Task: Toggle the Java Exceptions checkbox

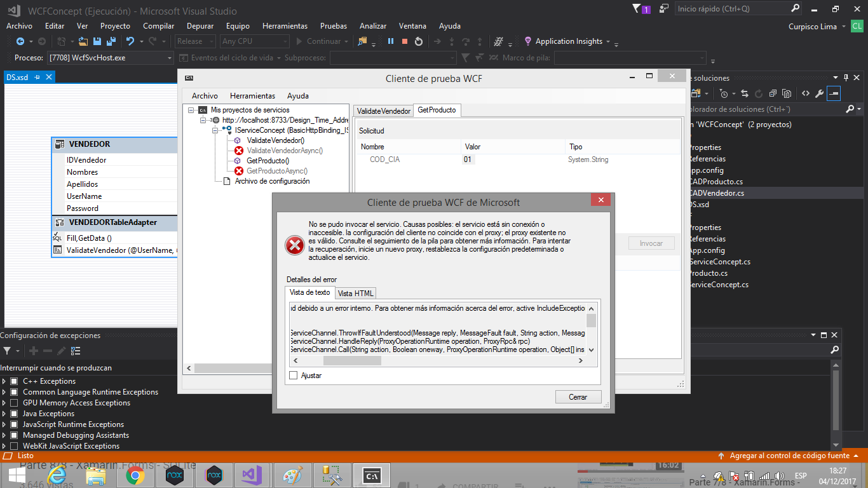Action: pos(14,414)
